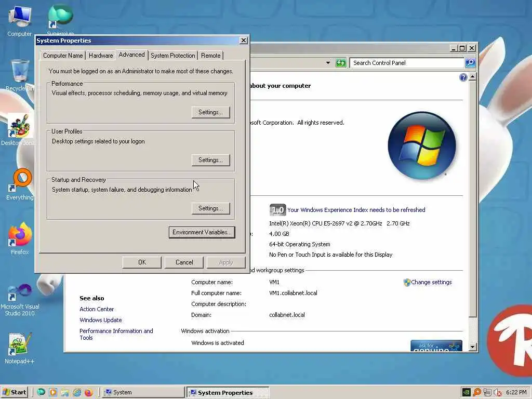
Task: Launch the Notepad++ desktop shortcut
Action: pos(20,349)
